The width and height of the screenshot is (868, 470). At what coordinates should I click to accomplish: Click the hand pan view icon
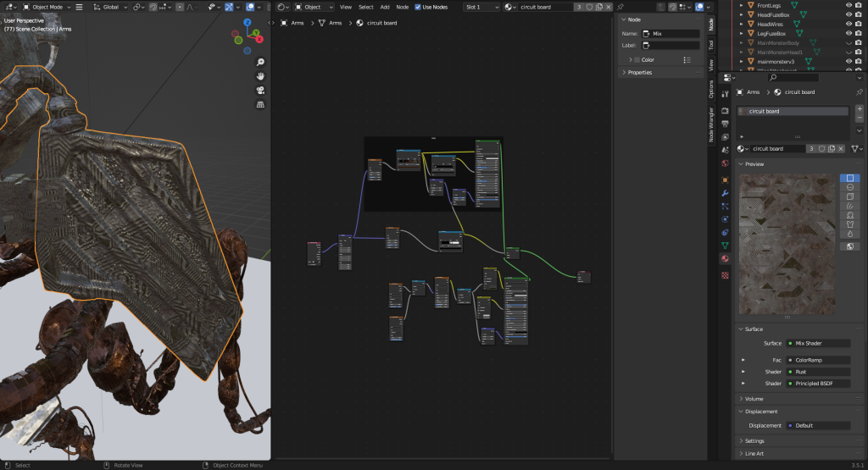click(x=260, y=76)
